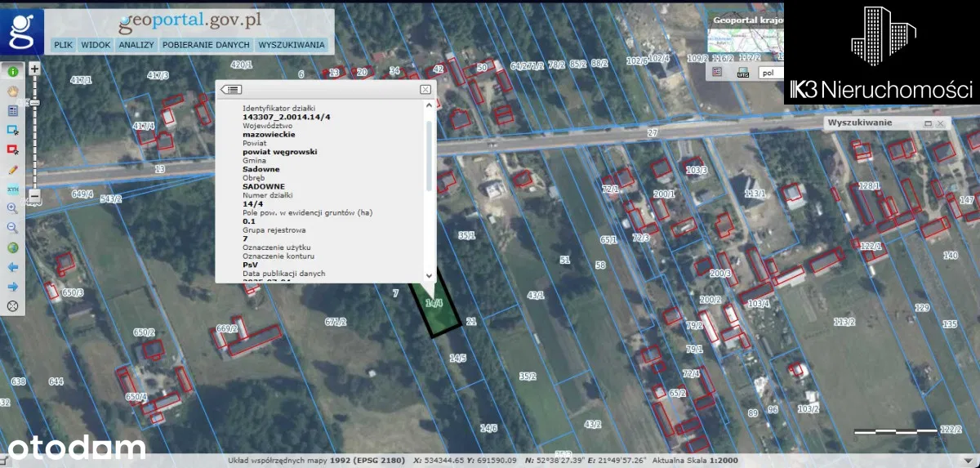The image size is (980, 468).
Task: Open the attribute table tool icon
Action: click(x=13, y=110)
